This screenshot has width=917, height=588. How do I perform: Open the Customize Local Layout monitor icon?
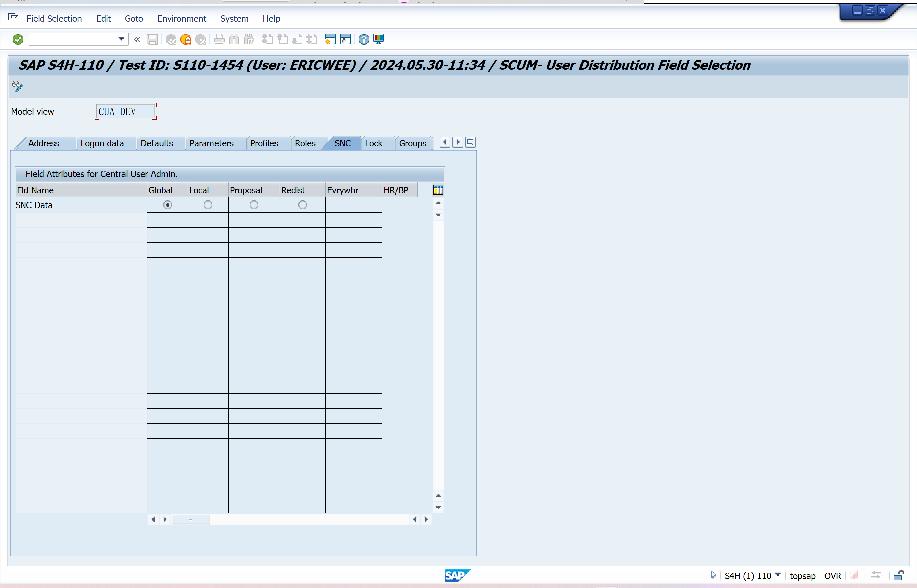click(379, 39)
